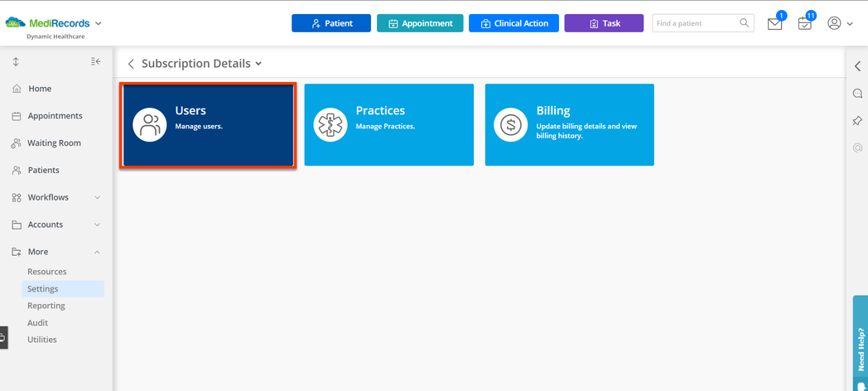Image resolution: width=868 pixels, height=391 pixels.
Task: Click the Practices medical star icon
Action: point(330,124)
